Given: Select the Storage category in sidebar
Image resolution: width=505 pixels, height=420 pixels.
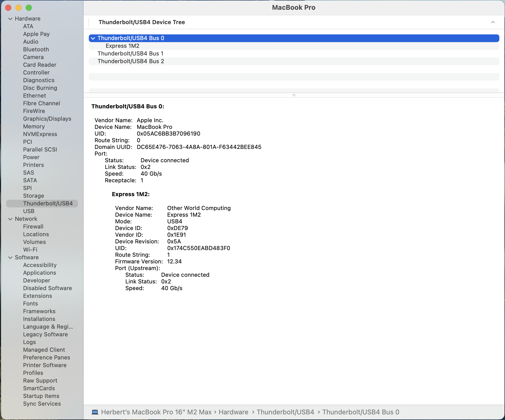Looking at the screenshot, I should click(34, 196).
